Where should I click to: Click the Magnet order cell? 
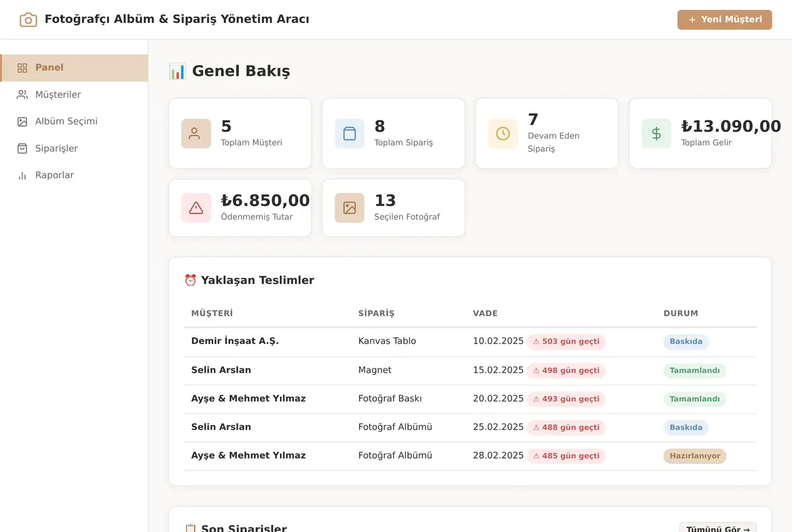375,370
